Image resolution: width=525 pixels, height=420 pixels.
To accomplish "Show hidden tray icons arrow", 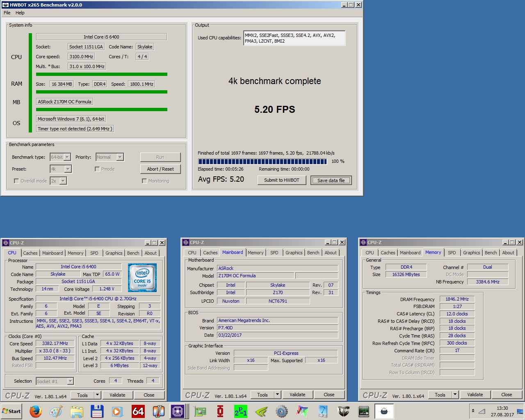I will [473, 411].
